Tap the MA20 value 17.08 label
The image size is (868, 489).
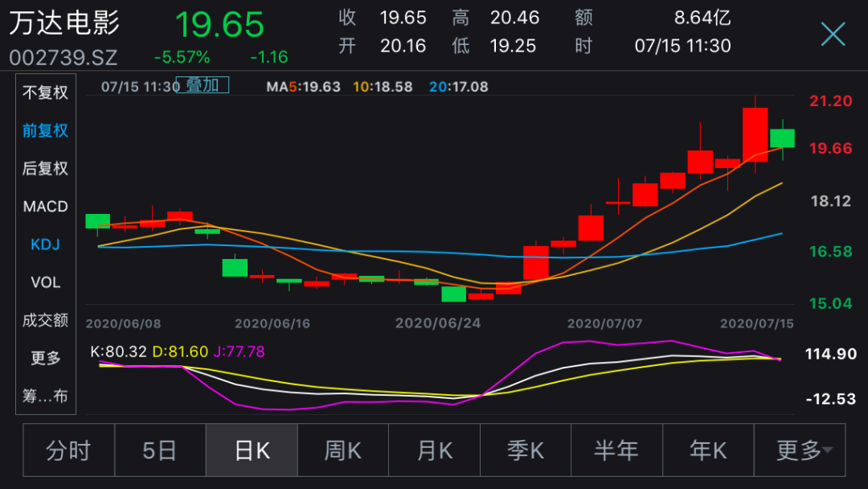click(459, 87)
